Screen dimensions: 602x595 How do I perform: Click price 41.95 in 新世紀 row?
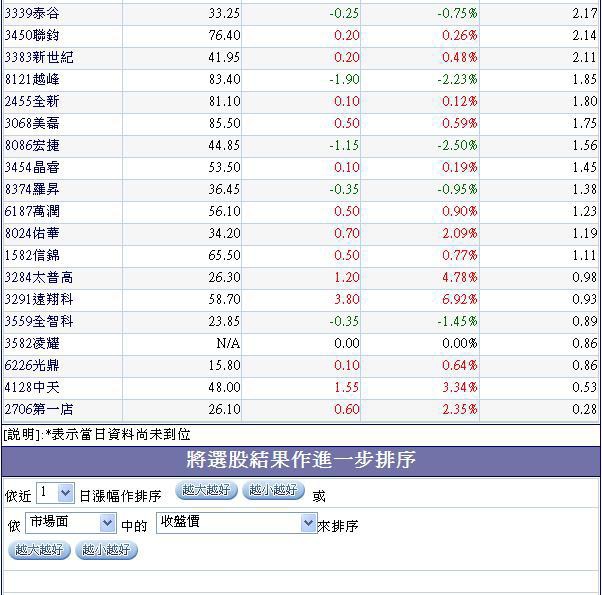tap(224, 57)
